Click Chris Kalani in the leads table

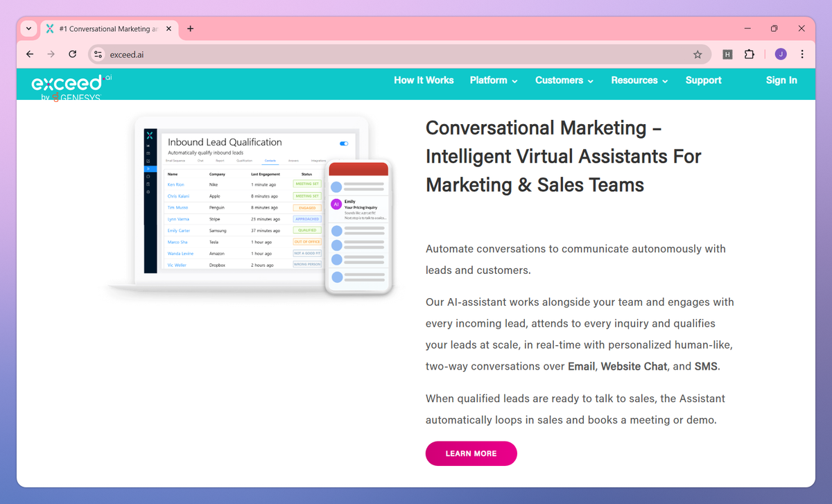point(177,196)
